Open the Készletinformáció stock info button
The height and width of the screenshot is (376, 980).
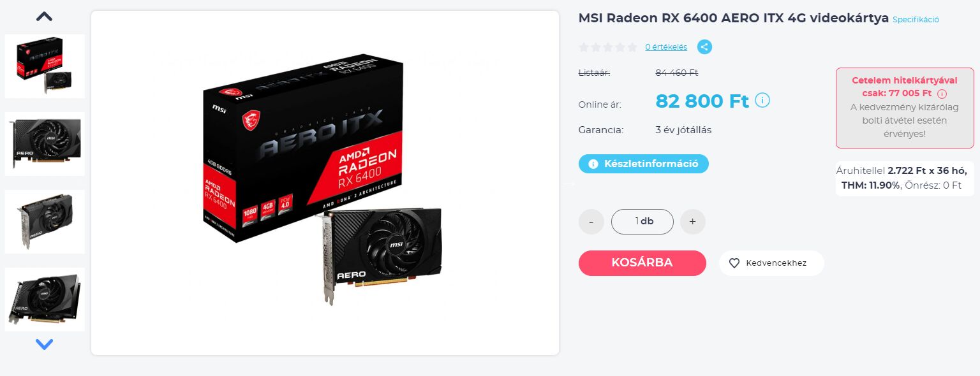[644, 164]
